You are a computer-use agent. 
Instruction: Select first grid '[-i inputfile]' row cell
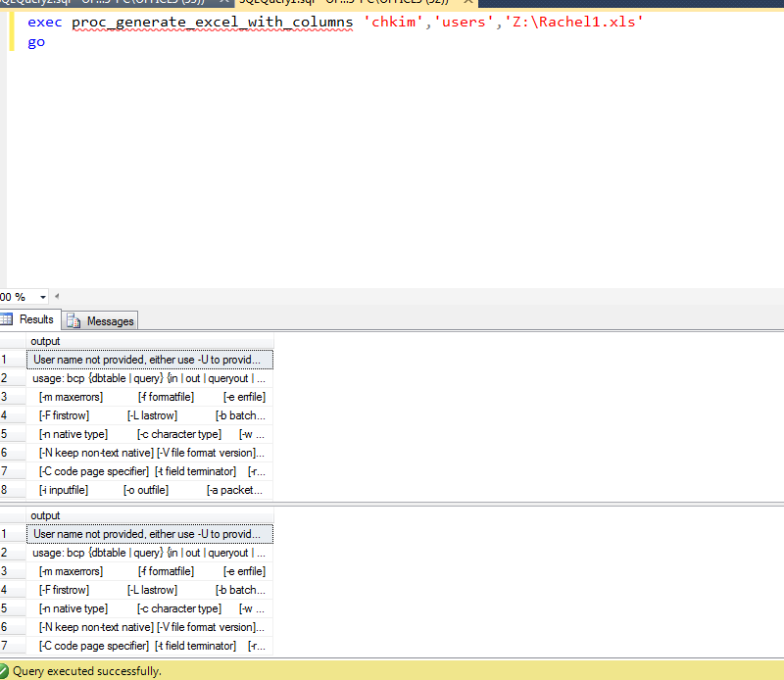(150, 490)
